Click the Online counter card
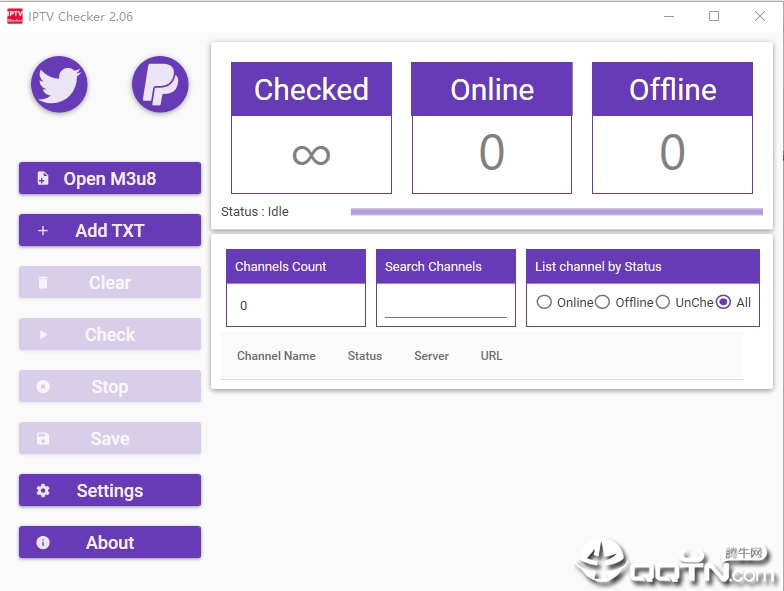Screen dimensions: 784x591 [492, 128]
